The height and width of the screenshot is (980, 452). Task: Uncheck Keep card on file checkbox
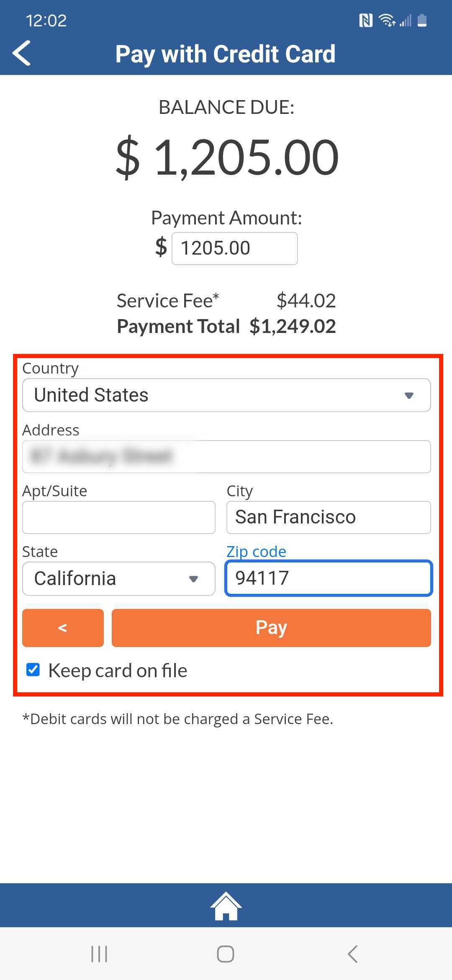pos(33,670)
